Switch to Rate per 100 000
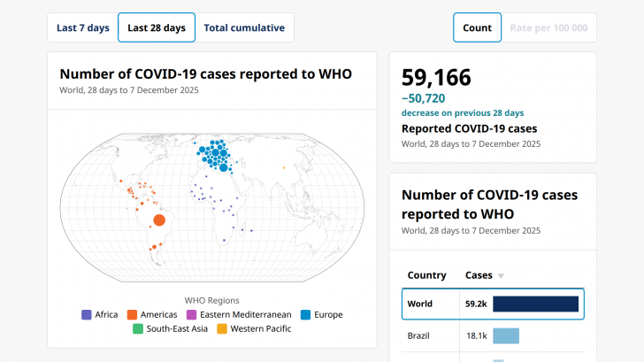This screenshot has width=644, height=362. (x=548, y=27)
